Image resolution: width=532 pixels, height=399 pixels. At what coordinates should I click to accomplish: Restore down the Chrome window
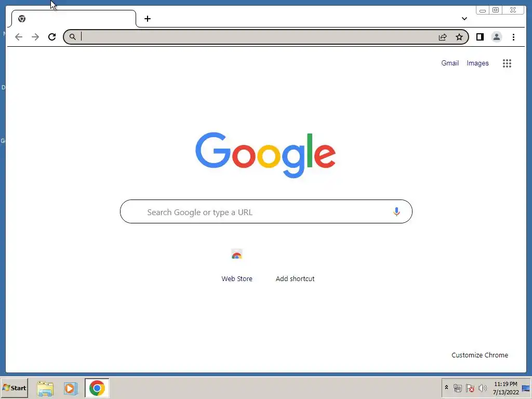tap(495, 10)
